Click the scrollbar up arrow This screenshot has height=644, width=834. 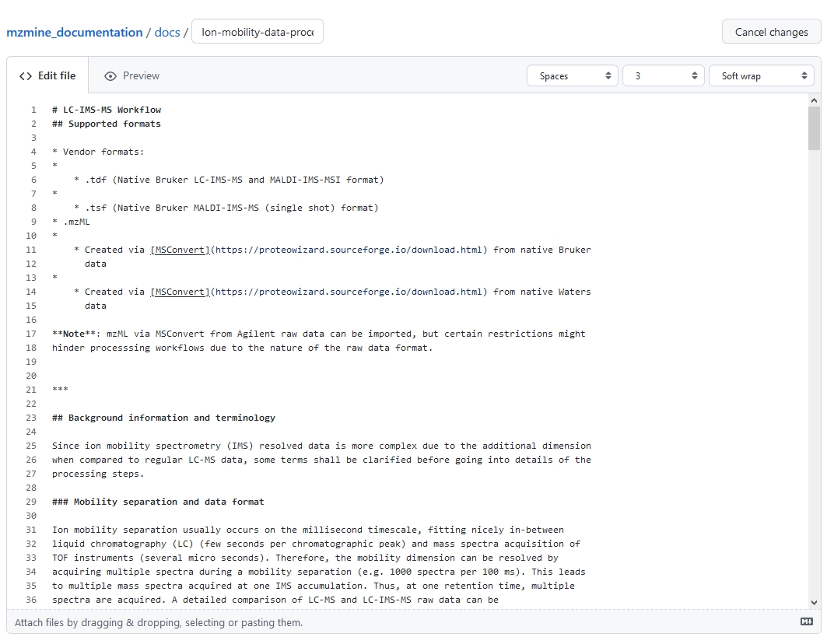click(x=814, y=100)
